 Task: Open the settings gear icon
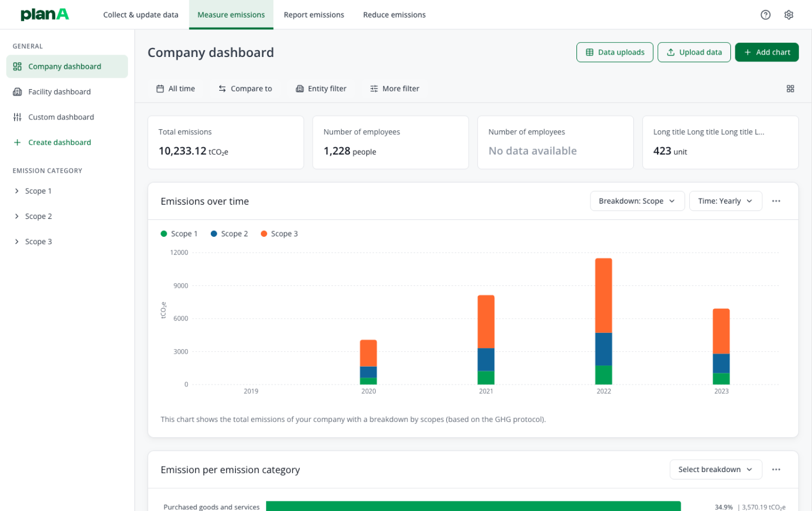coord(789,15)
